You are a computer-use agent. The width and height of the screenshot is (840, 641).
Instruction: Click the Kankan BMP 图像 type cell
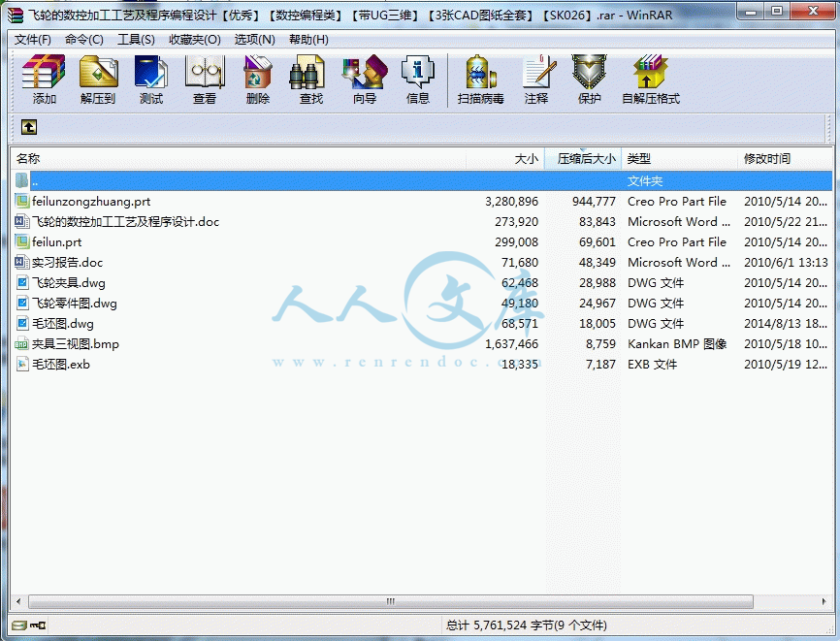[677, 344]
